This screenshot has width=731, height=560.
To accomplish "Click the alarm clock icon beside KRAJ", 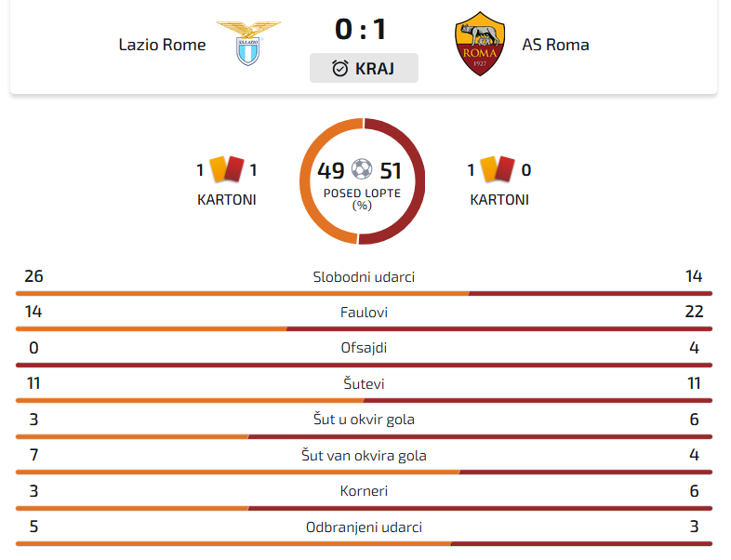I will pos(340,68).
